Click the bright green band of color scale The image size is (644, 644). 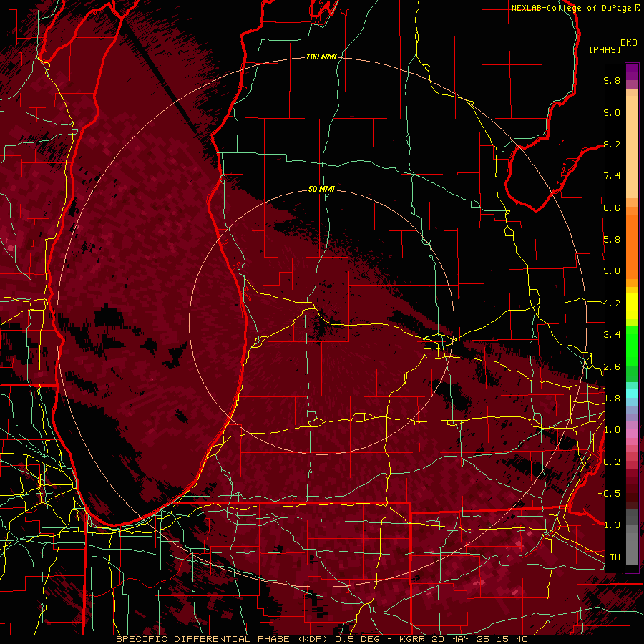click(632, 345)
